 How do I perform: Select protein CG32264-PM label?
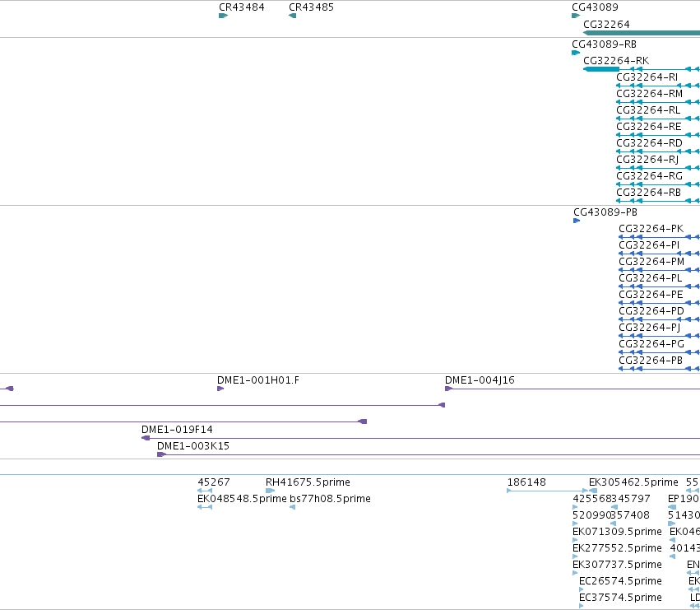click(651, 262)
